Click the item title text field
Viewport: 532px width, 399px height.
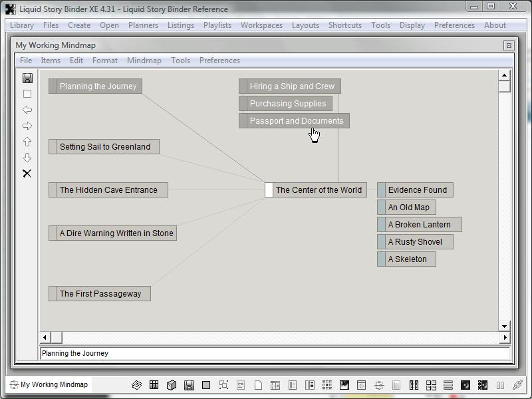275,354
